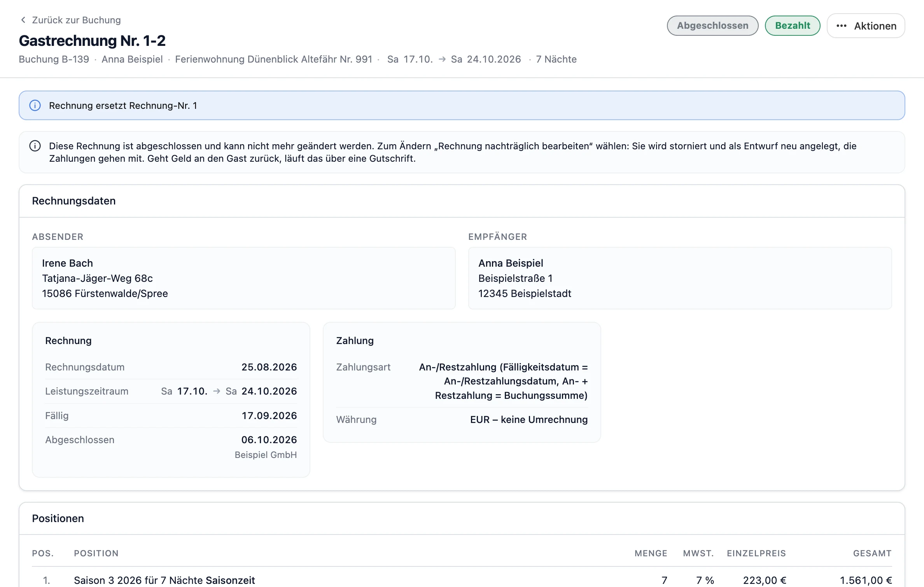Click the 'Rechnung ersetzt Rechnung-Nr. 1' notice text
The image size is (924, 587).
(123, 105)
